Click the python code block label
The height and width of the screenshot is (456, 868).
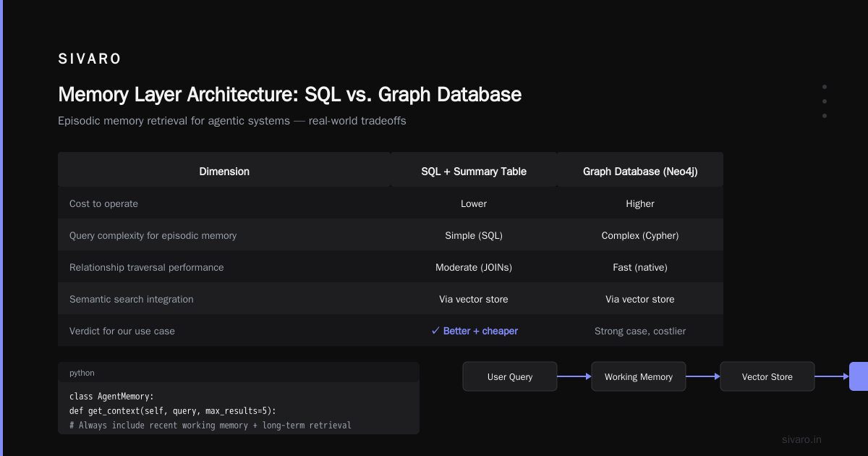[82, 373]
